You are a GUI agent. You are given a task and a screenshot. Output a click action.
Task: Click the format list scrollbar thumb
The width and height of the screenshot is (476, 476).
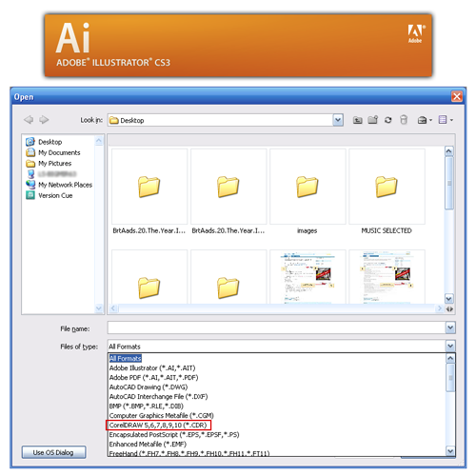click(x=450, y=378)
